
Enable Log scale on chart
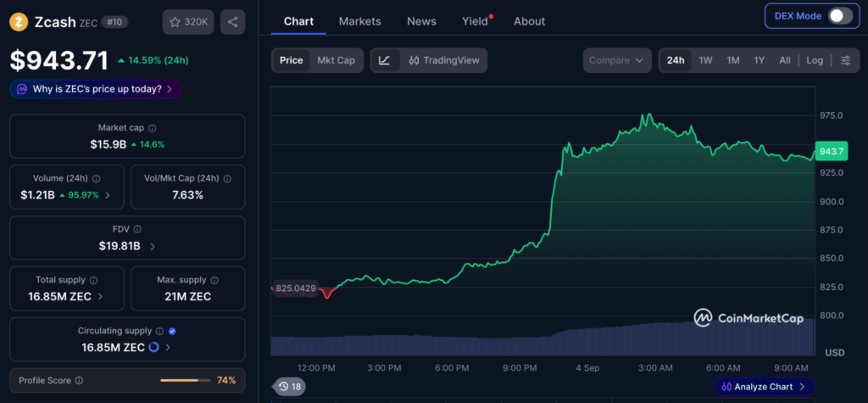pos(815,60)
